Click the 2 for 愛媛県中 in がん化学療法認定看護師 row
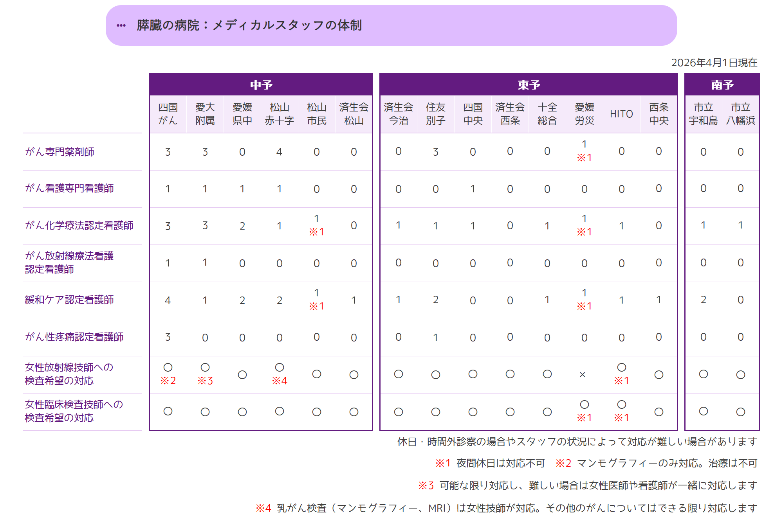 click(x=242, y=226)
